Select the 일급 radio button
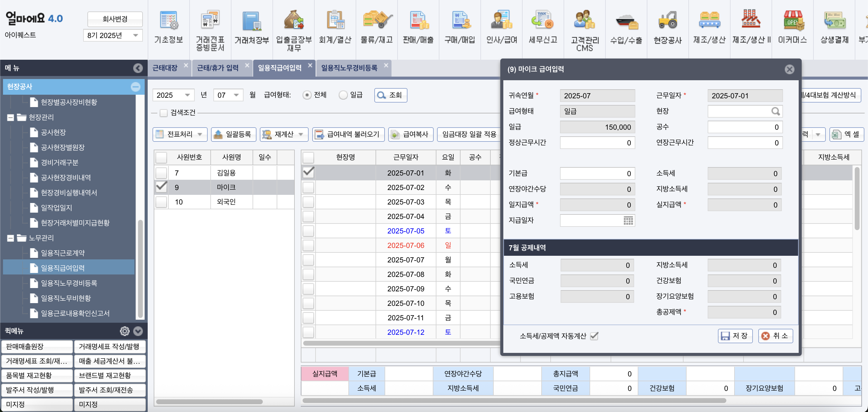The width and height of the screenshot is (868, 412). click(343, 95)
